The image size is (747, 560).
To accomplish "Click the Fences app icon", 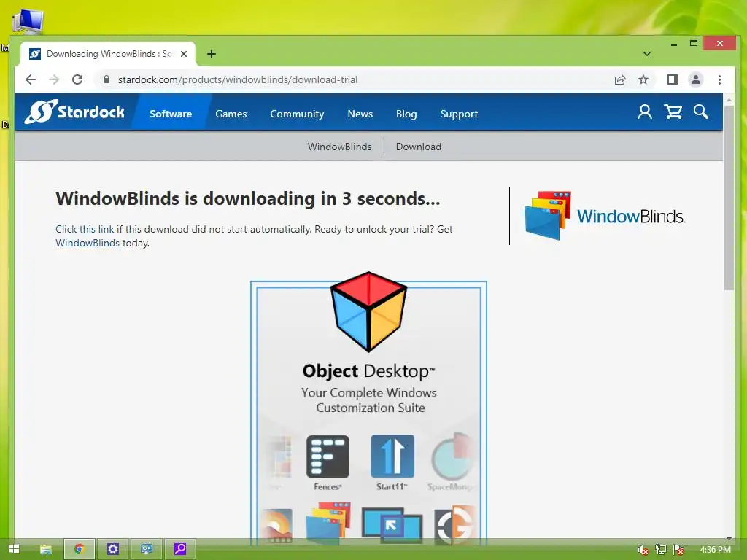I will pyautogui.click(x=328, y=456).
